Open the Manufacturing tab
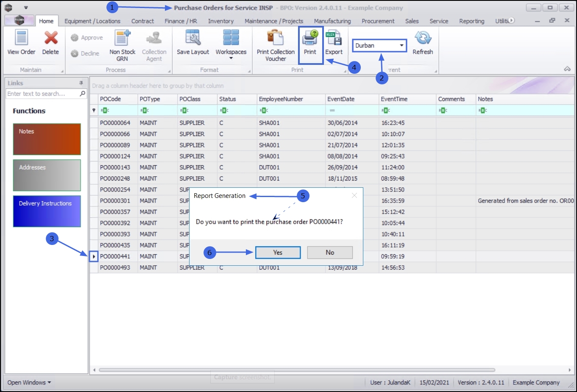This screenshot has height=392, width=577. 332,21
